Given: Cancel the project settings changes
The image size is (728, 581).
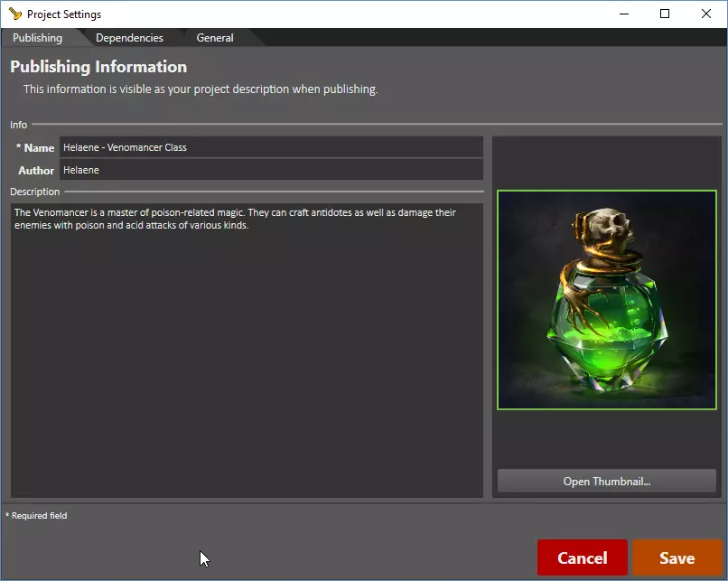Looking at the screenshot, I should (583, 558).
